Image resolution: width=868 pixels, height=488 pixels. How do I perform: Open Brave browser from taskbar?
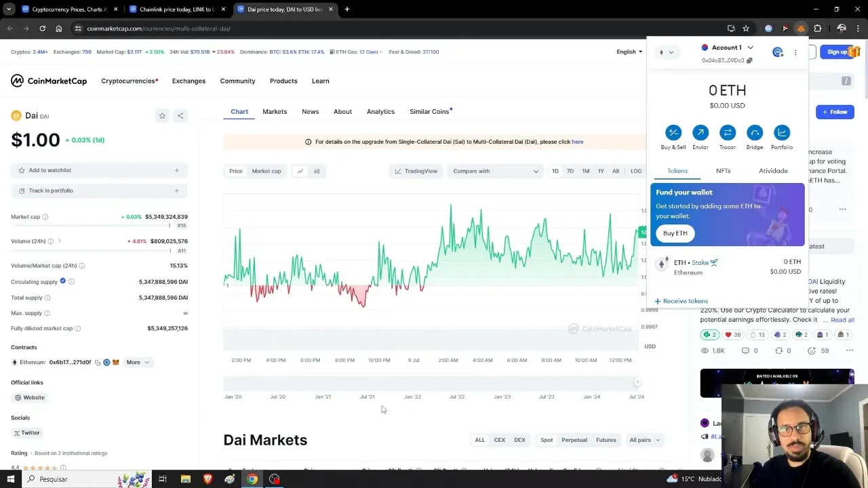pyautogui.click(x=208, y=479)
